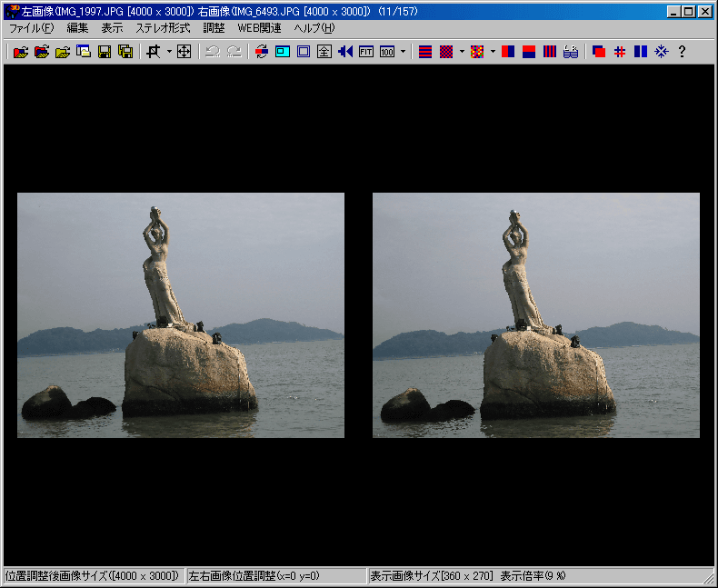Click the undo arrow icon

click(x=213, y=51)
